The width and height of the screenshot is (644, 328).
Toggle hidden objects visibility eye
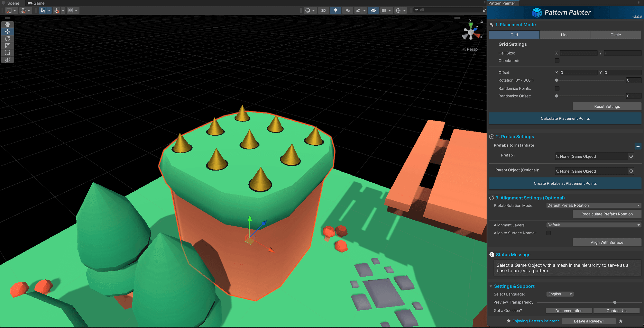click(373, 10)
